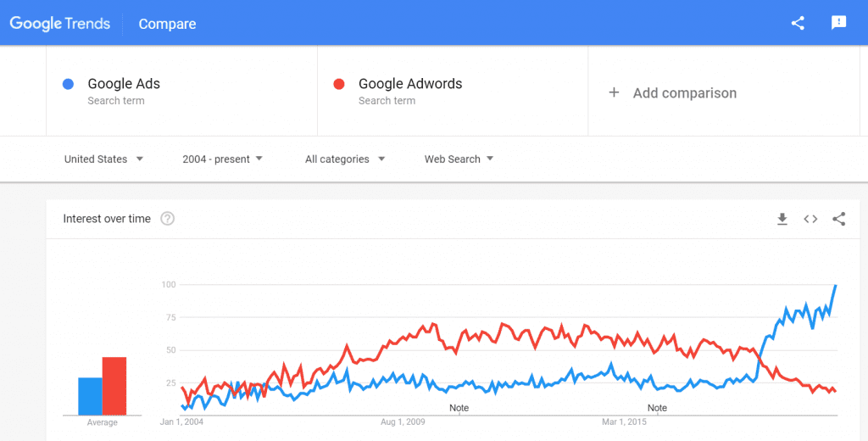This screenshot has height=441, width=868.
Task: Download the Interest over time chart data
Action: 782,219
